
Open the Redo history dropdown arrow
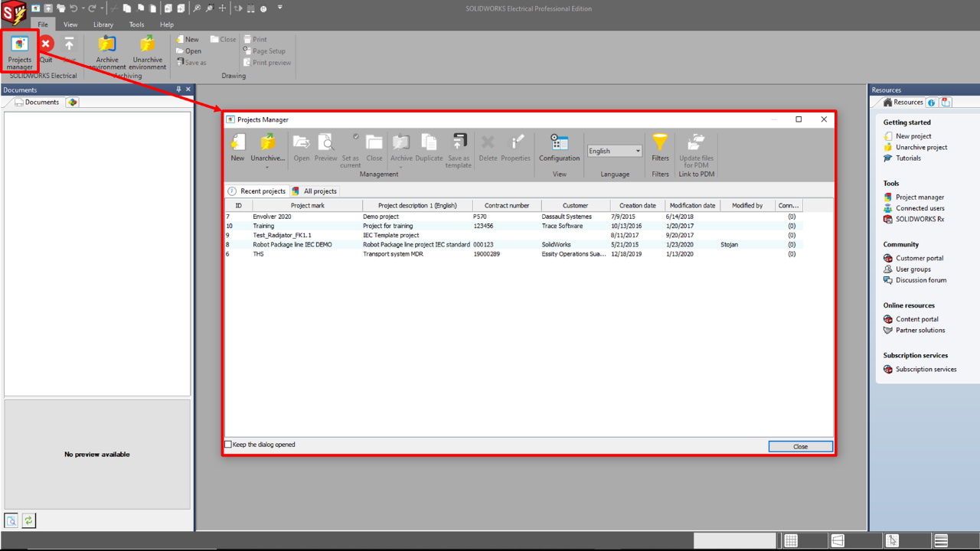(x=101, y=8)
